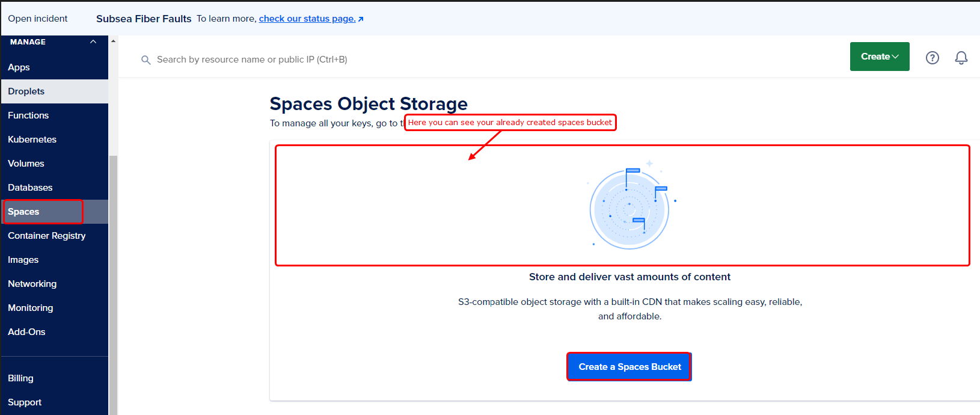Open Spaces in the sidebar
980x415 pixels.
(x=24, y=212)
